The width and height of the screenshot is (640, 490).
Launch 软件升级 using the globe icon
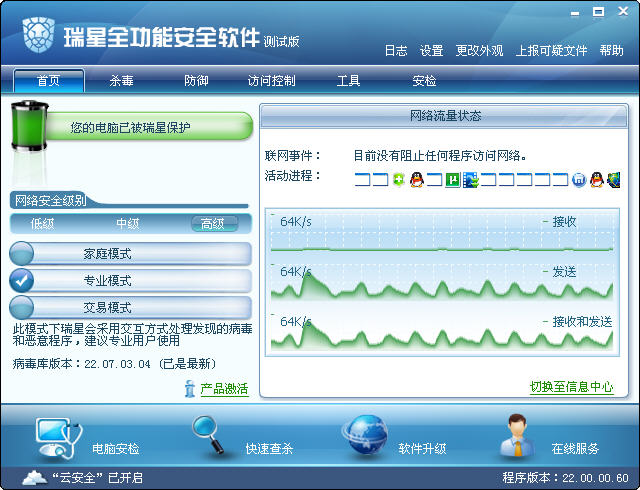tap(365, 435)
